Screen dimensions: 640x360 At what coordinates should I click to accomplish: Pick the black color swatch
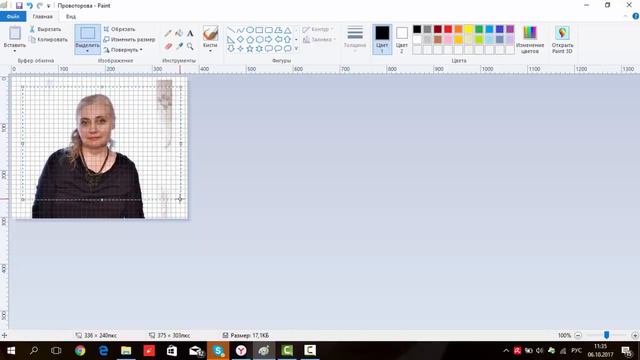coord(417,29)
